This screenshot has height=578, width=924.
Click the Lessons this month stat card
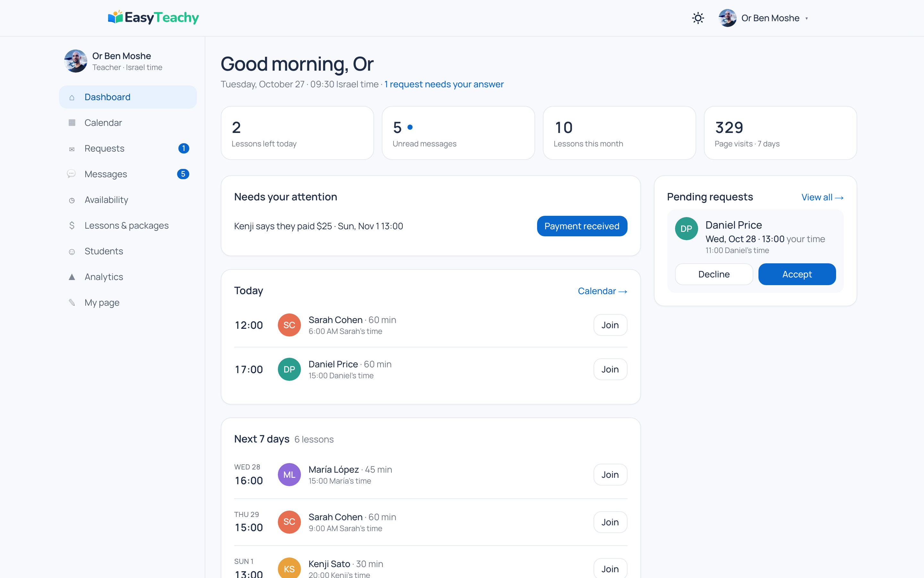pos(619,133)
